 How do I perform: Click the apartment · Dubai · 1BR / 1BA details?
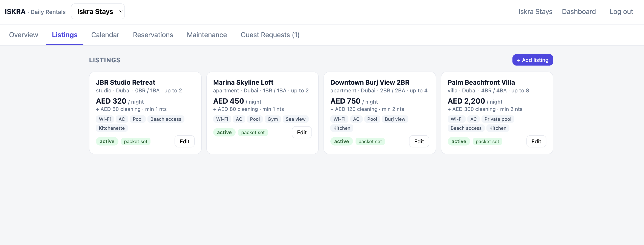click(261, 90)
